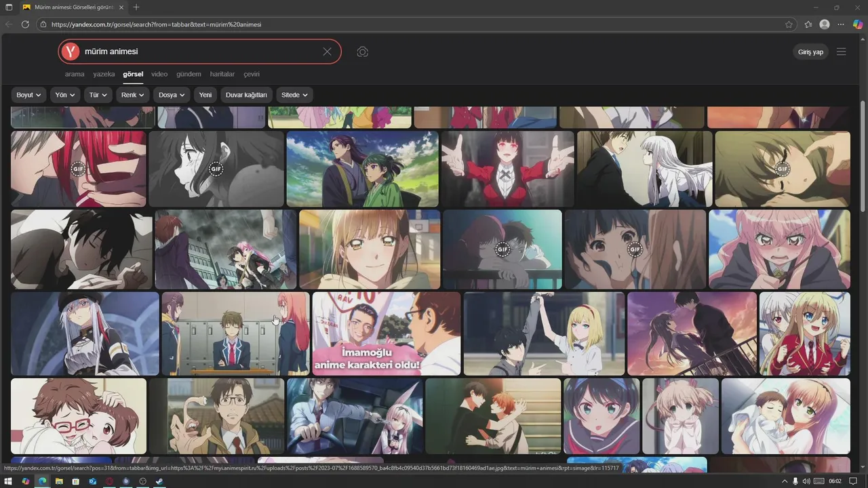Switch to the çeviri tab
Image resolution: width=868 pixels, height=488 pixels.
(x=252, y=74)
